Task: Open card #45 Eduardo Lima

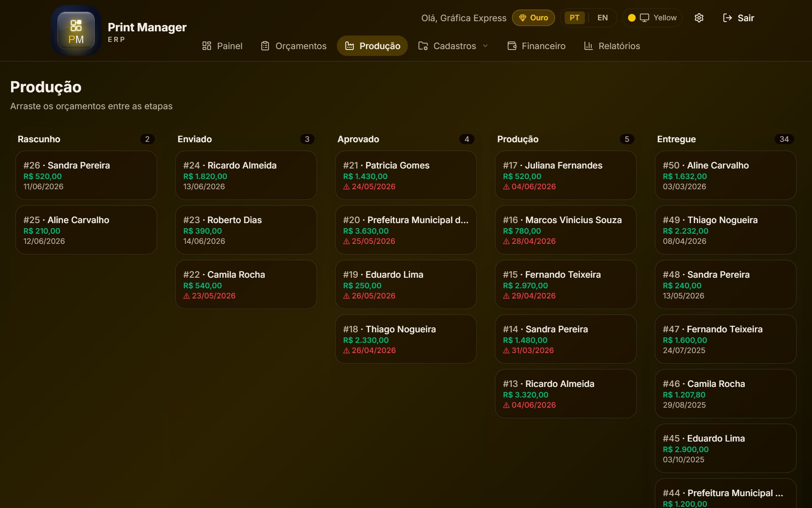Action: (726, 448)
